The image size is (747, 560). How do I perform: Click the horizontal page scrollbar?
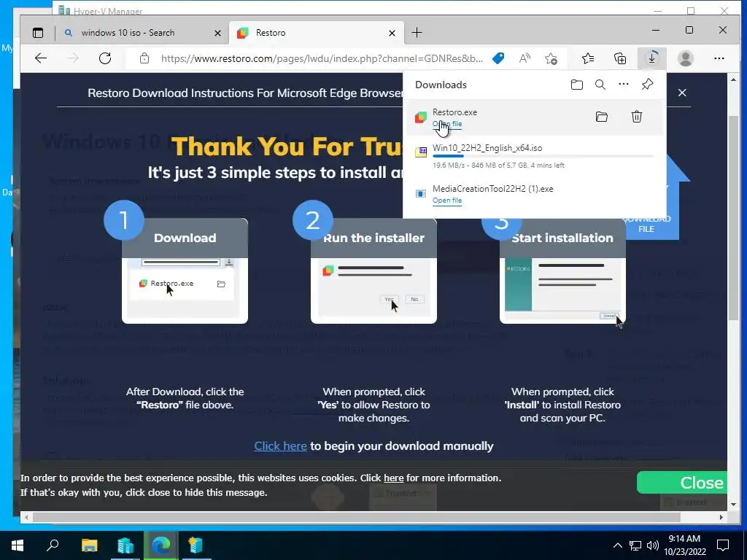tap(356, 517)
